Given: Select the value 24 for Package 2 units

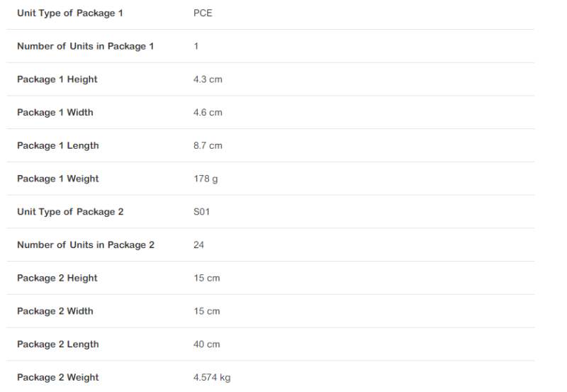Looking at the screenshot, I should click(x=199, y=245).
